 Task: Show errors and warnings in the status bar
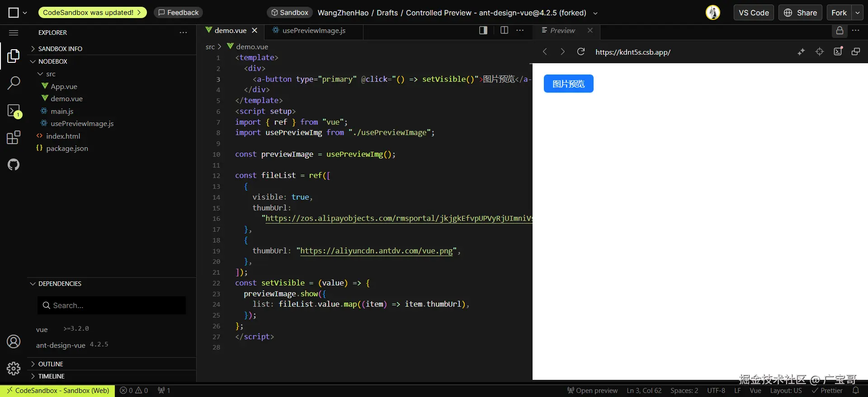tap(134, 391)
